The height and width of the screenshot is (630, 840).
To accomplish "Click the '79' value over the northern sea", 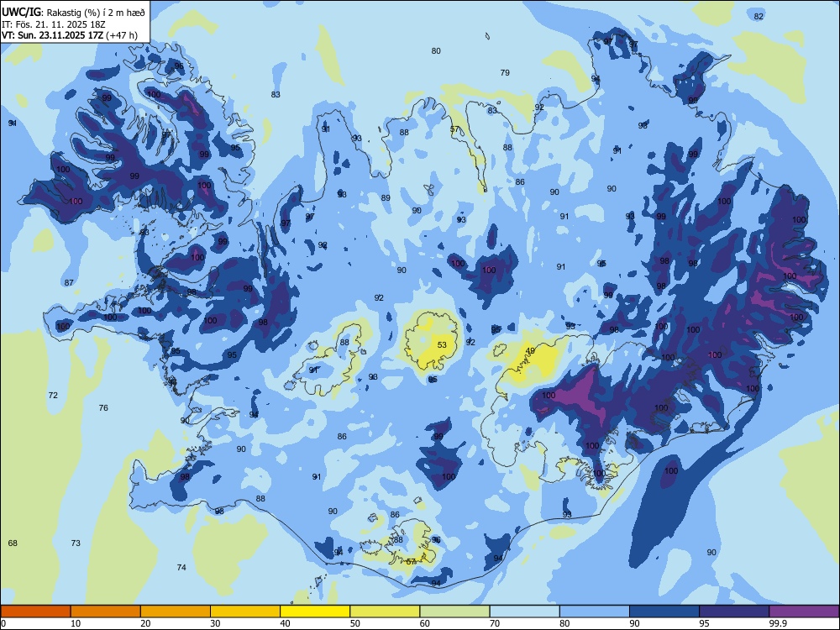I will point(505,73).
